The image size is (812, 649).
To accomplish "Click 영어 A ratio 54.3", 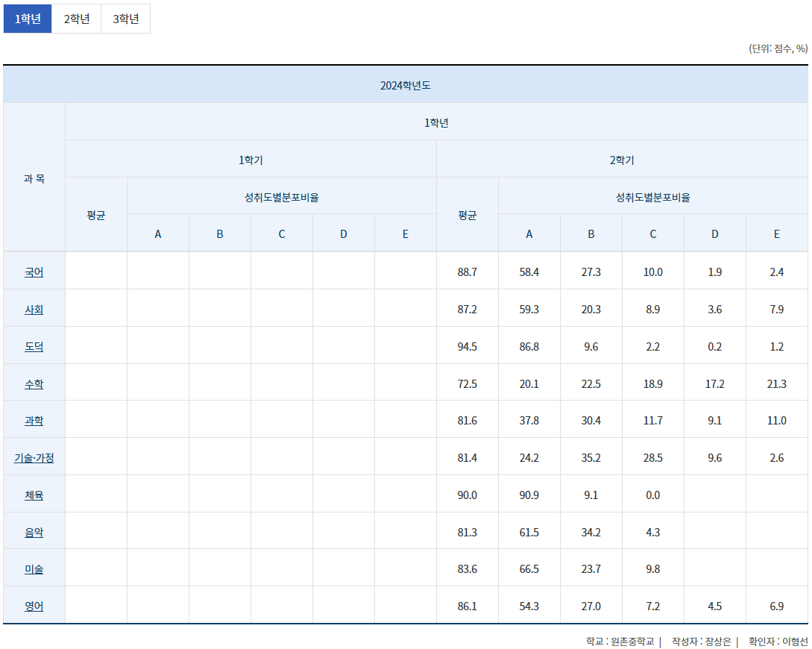I will (x=529, y=606).
